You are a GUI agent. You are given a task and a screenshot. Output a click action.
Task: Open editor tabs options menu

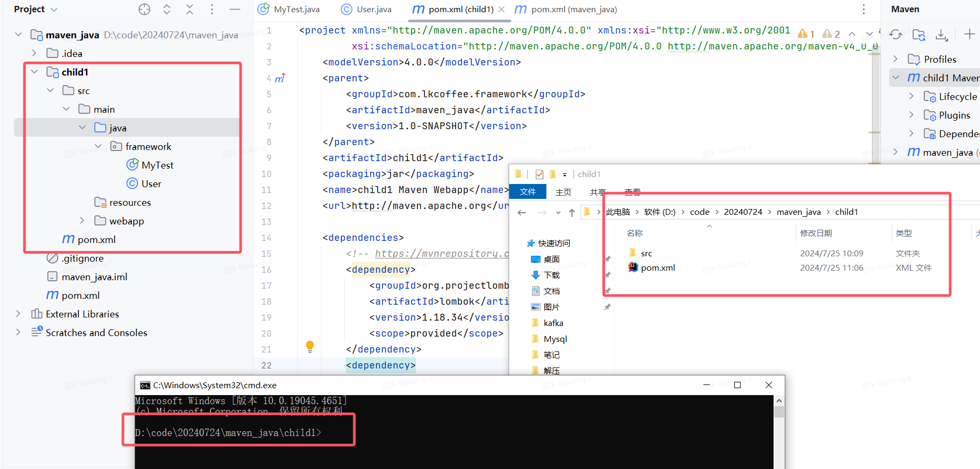pyautogui.click(x=863, y=10)
